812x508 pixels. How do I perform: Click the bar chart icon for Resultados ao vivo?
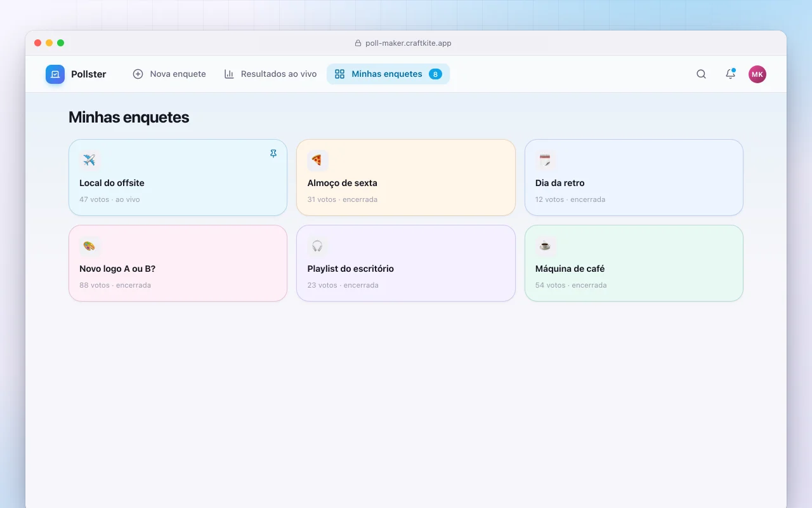tap(229, 74)
